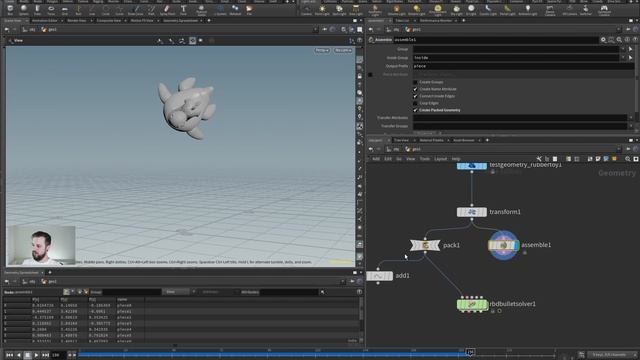Select the Font shelf tool
The height and width of the screenshot is (360, 640).
[183, 9]
